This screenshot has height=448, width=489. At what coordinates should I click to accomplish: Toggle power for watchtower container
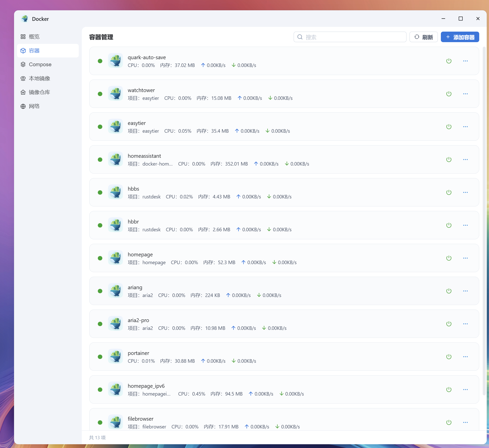[x=449, y=94]
